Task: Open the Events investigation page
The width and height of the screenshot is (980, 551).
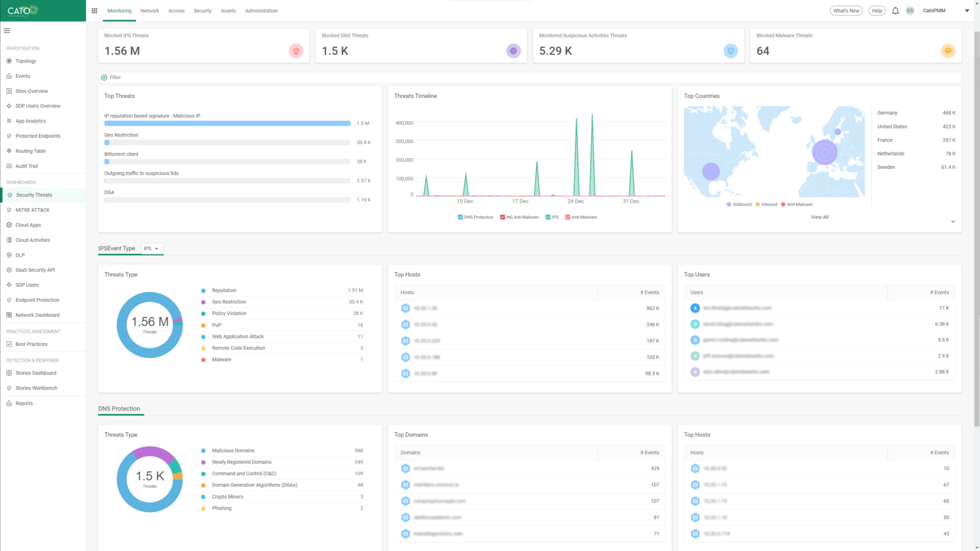Action: pos(22,75)
